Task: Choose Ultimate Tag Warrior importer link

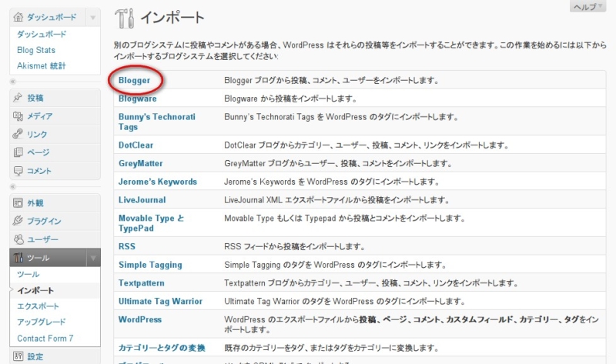Action: click(160, 301)
